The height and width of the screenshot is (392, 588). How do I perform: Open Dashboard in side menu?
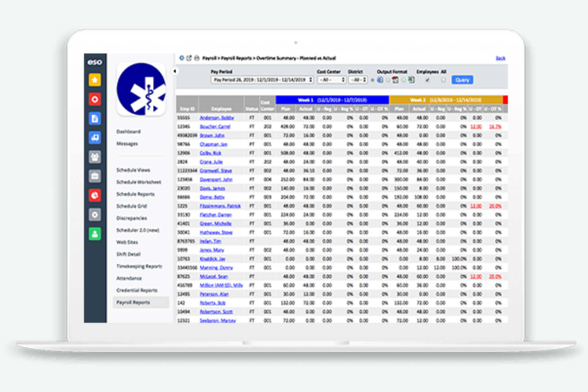[x=128, y=131]
